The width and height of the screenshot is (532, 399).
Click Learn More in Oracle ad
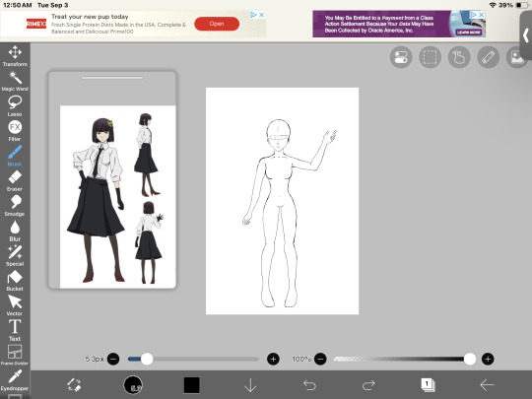[469, 33]
